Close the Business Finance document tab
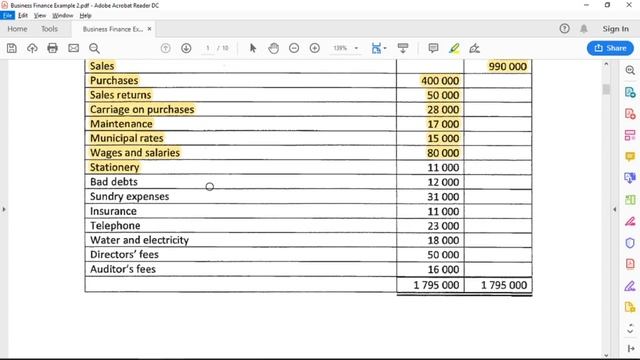Viewport: 640px width, 360px height. pyautogui.click(x=149, y=29)
